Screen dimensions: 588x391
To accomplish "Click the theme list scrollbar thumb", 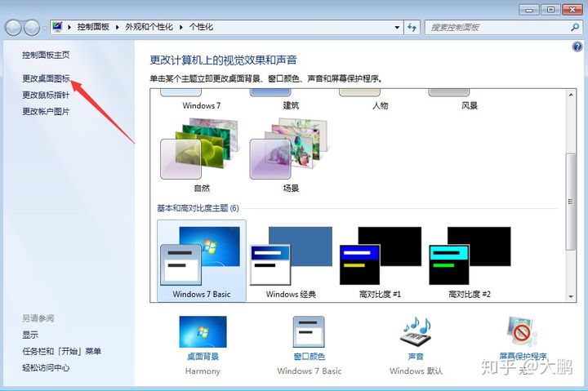I will click(571, 202).
